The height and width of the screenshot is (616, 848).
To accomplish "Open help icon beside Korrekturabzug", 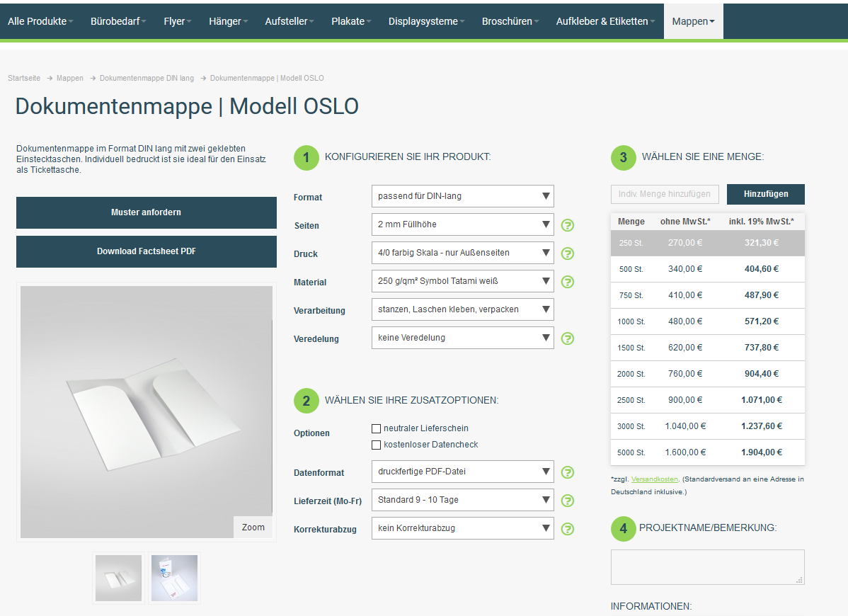I will coord(567,529).
